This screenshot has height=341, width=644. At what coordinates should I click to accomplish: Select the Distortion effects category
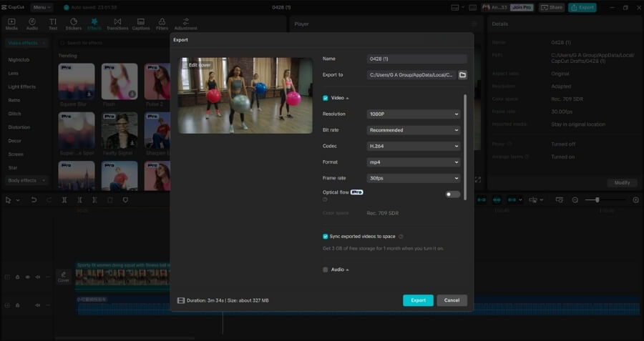point(19,127)
